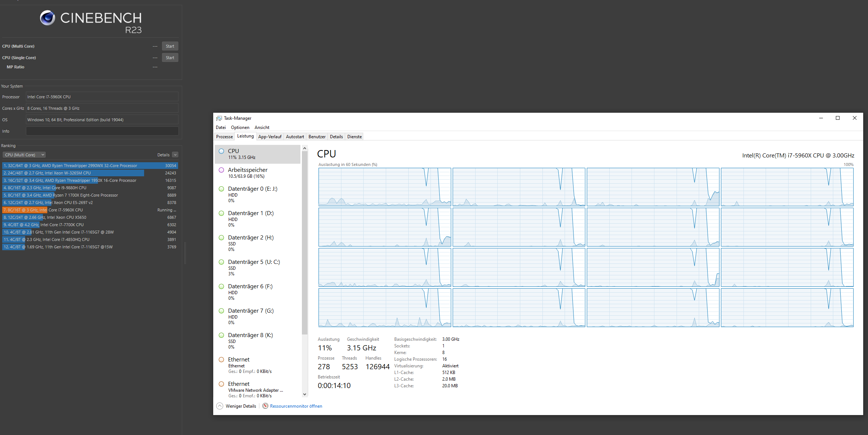The image size is (868, 435).
Task: Select the Datenträger 0 (E: J:) icon
Action: (x=221, y=189)
